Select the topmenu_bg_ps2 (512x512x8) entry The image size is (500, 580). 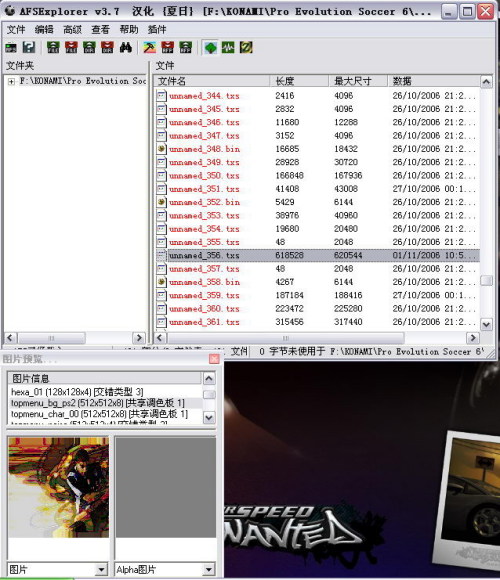[98, 403]
